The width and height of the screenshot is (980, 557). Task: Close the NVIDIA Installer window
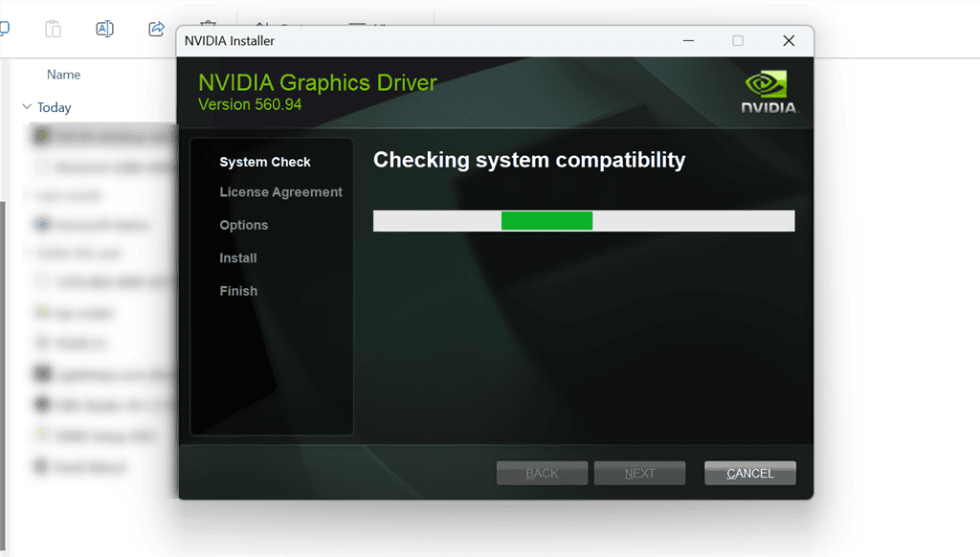tap(789, 40)
